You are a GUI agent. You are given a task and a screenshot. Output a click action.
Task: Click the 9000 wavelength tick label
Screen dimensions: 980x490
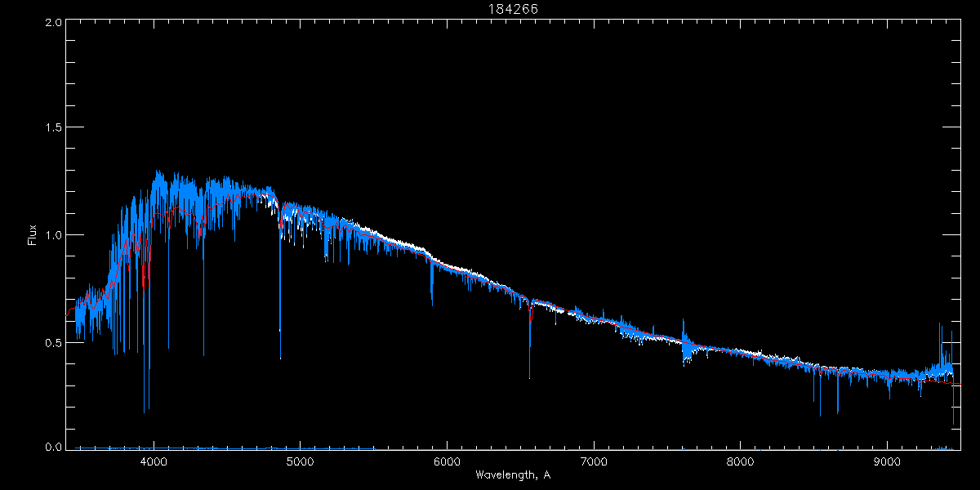tap(888, 461)
